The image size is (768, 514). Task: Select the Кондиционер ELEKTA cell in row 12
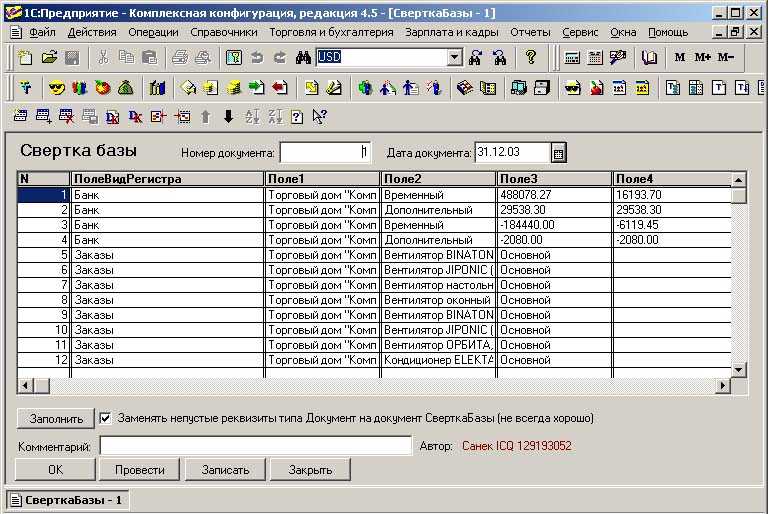[438, 360]
